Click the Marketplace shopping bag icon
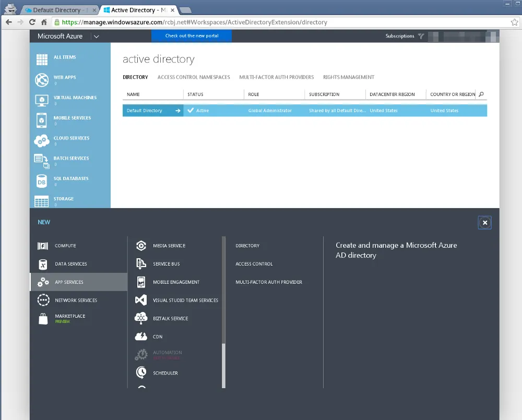This screenshot has width=522, height=420. tap(43, 318)
